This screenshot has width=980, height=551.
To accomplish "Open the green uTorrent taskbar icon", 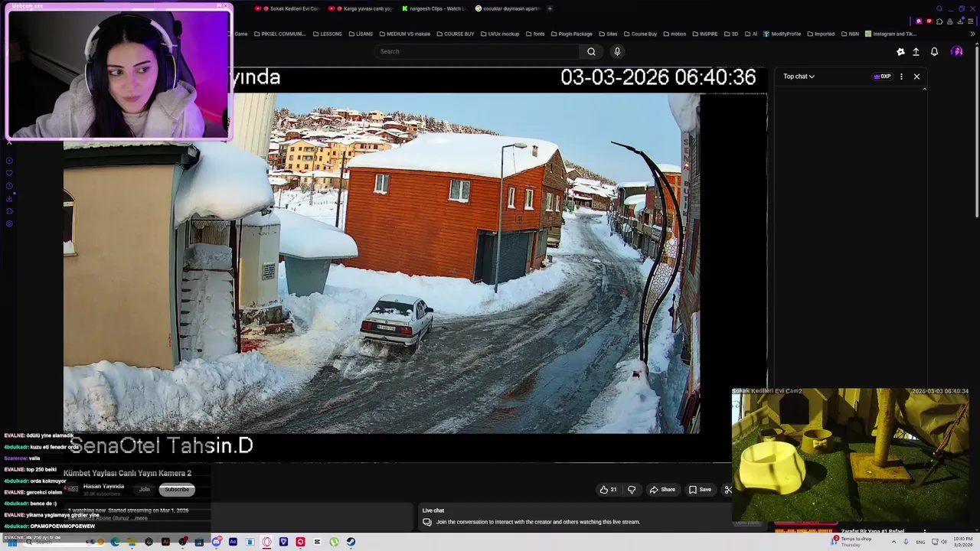I will click(x=334, y=542).
